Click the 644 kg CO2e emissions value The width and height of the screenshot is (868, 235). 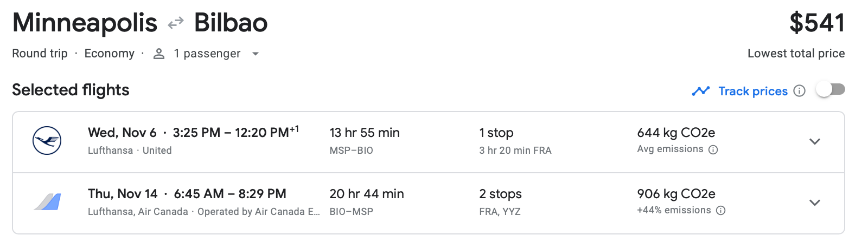(676, 133)
